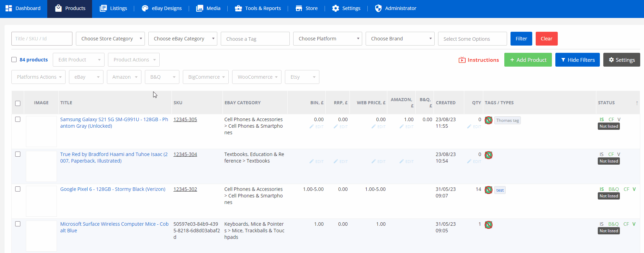Tick the 84 products select-all checkbox
644x253 pixels.
pos(14,60)
